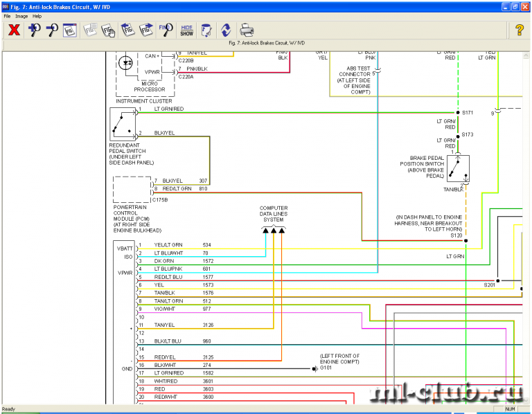
Task: Click the select figure hand icon
Action: click(108, 30)
